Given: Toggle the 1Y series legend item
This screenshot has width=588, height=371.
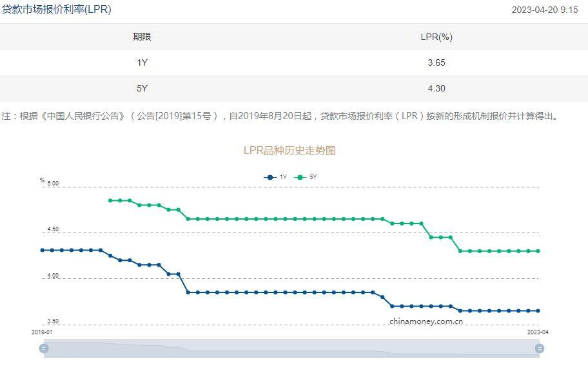Looking at the screenshot, I should pos(276,177).
